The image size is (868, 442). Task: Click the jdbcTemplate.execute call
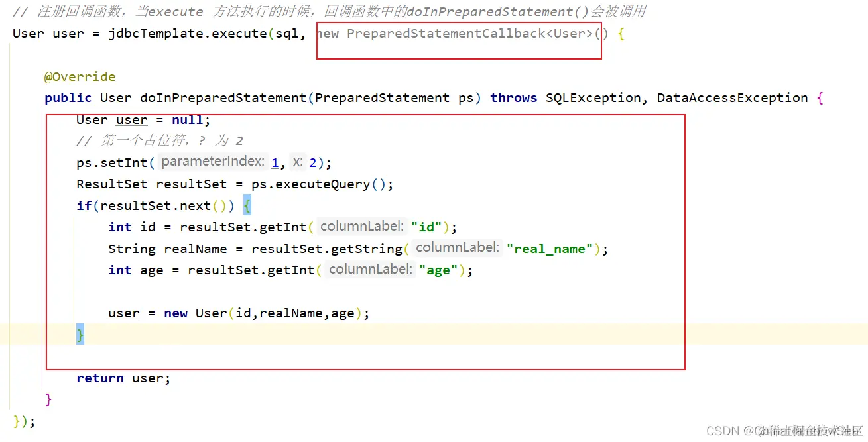point(188,34)
